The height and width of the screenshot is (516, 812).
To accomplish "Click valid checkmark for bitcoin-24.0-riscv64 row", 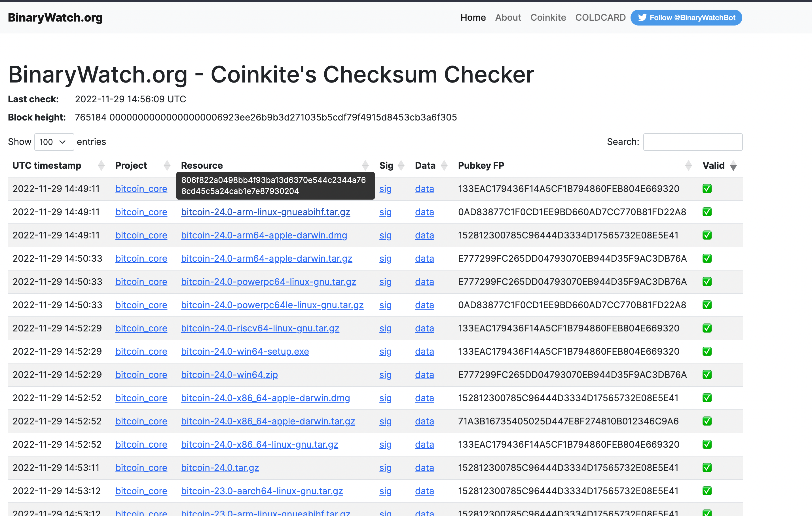I will pyautogui.click(x=707, y=328).
